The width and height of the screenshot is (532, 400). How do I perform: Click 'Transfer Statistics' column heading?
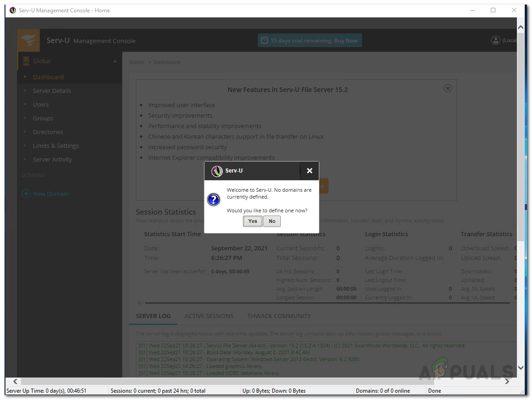[x=486, y=234]
